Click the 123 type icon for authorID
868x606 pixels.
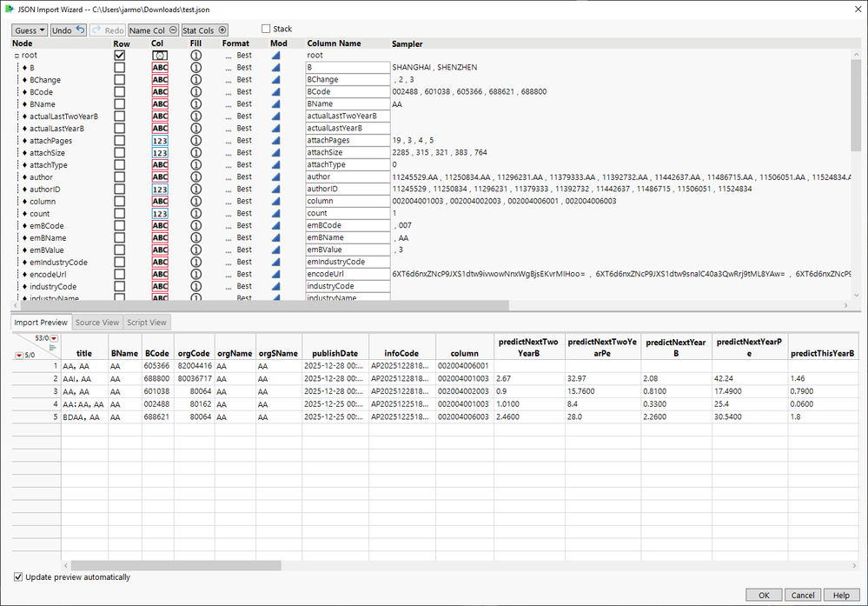[x=160, y=190]
